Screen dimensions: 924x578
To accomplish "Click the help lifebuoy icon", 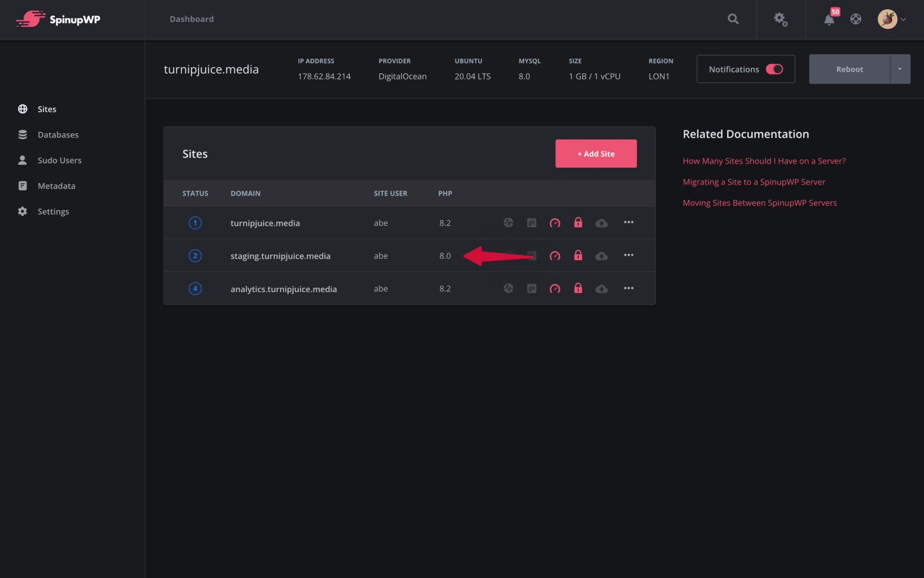I will coord(856,19).
